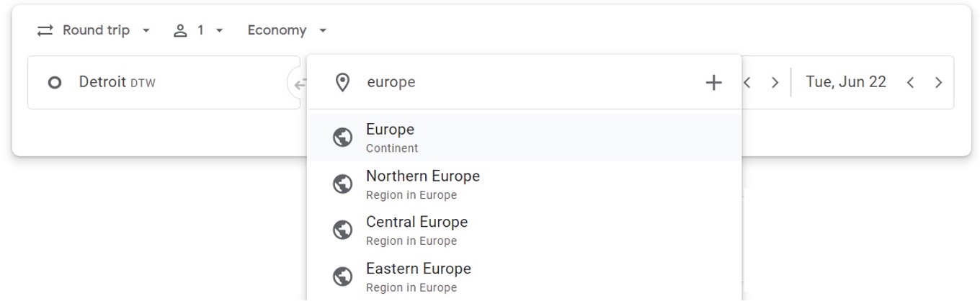Click the location pin icon in search
The width and height of the screenshot is (980, 301).
click(343, 83)
